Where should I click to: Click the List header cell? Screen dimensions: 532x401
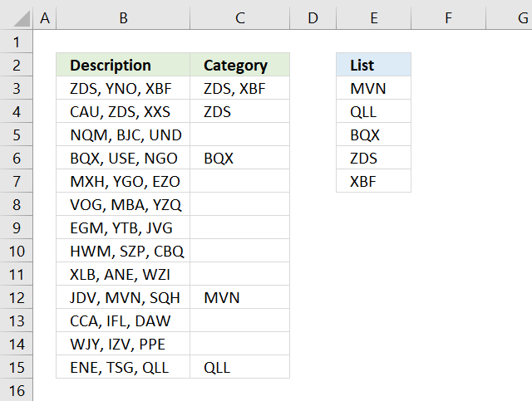point(373,65)
